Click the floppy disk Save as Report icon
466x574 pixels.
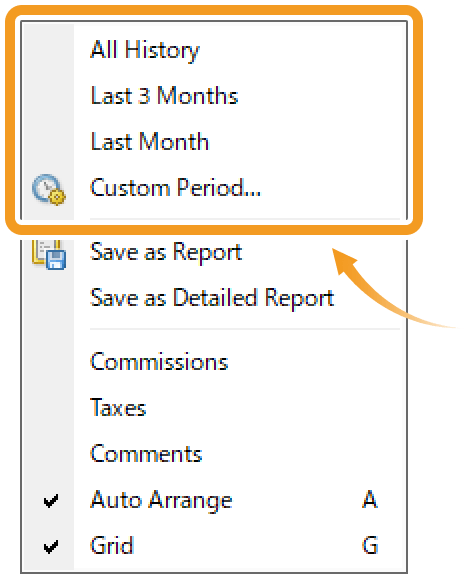pyautogui.click(x=49, y=255)
